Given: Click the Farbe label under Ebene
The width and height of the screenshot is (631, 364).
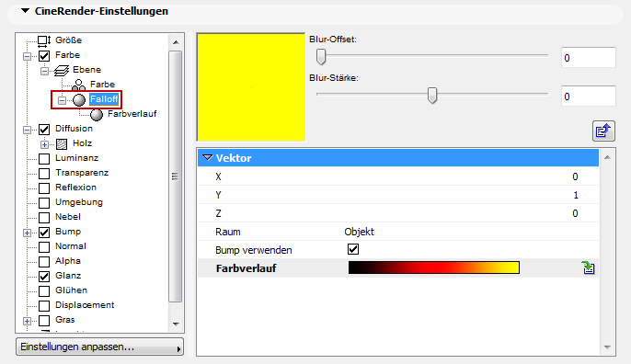Looking at the screenshot, I should (103, 85).
